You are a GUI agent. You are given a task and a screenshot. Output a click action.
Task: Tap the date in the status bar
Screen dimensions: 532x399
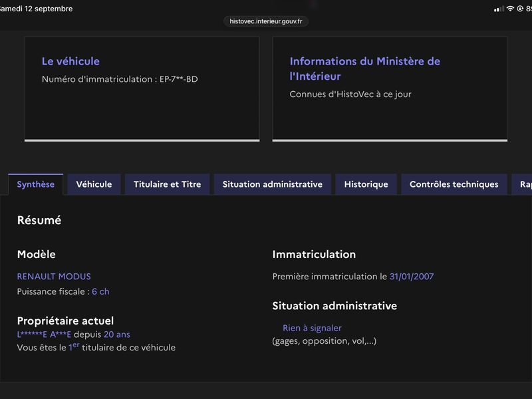click(x=36, y=9)
